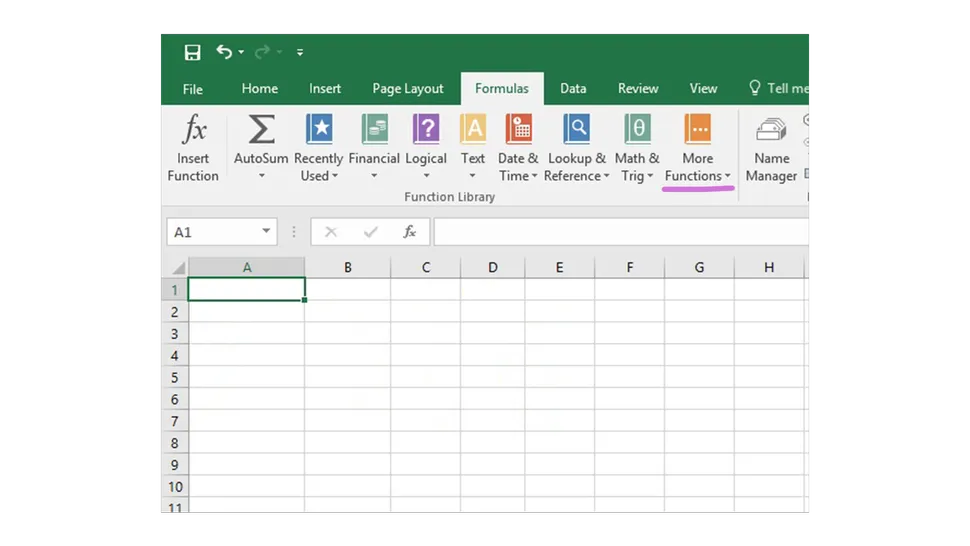Viewport: 970px width, 546px height.
Task: Switch to the Page Layout tab
Action: click(408, 89)
